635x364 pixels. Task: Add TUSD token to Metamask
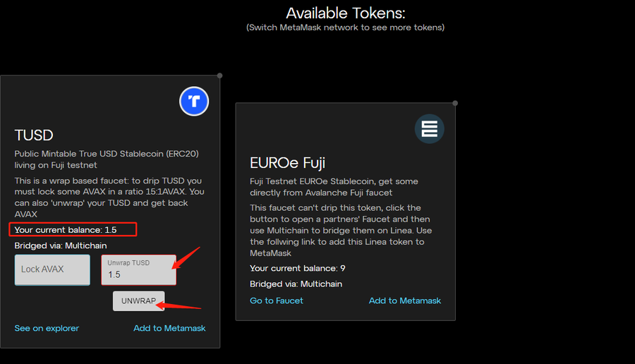(x=169, y=328)
